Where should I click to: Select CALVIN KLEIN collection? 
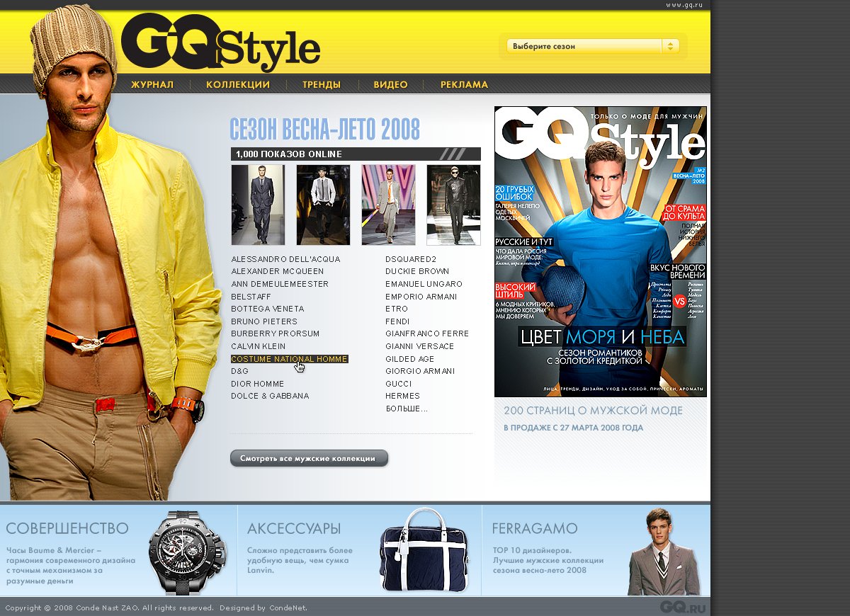[259, 346]
